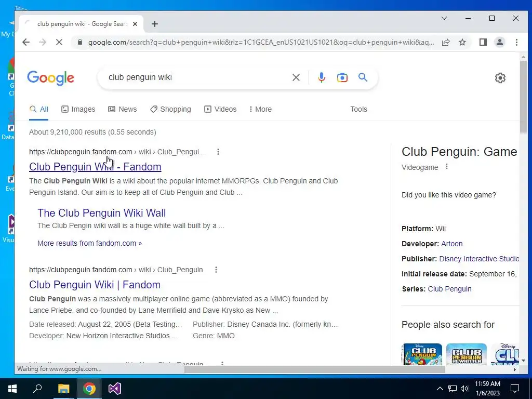This screenshot has width=532, height=399.
Task: Click the horizontal page scrollbar thumb
Action: click(x=314, y=369)
